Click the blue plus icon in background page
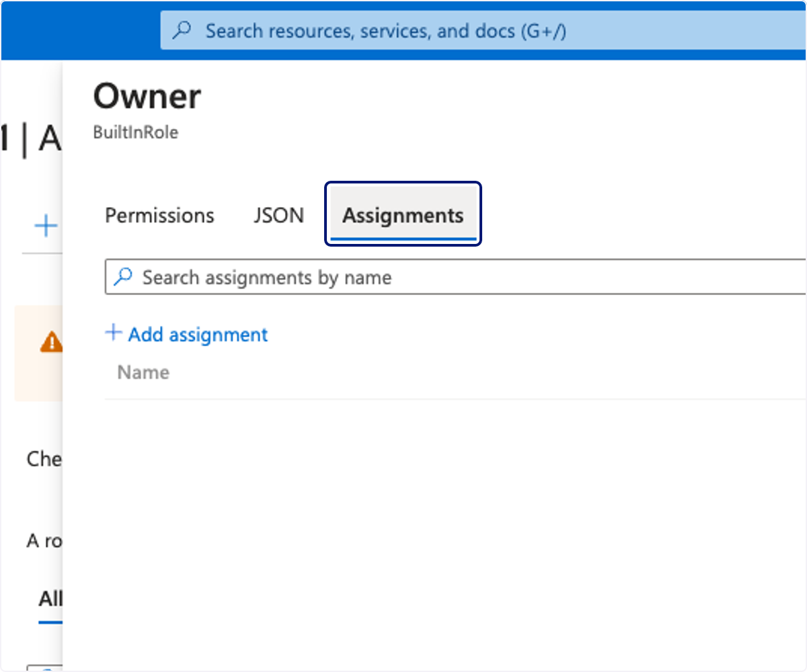Image resolution: width=807 pixels, height=672 pixels. (x=46, y=226)
